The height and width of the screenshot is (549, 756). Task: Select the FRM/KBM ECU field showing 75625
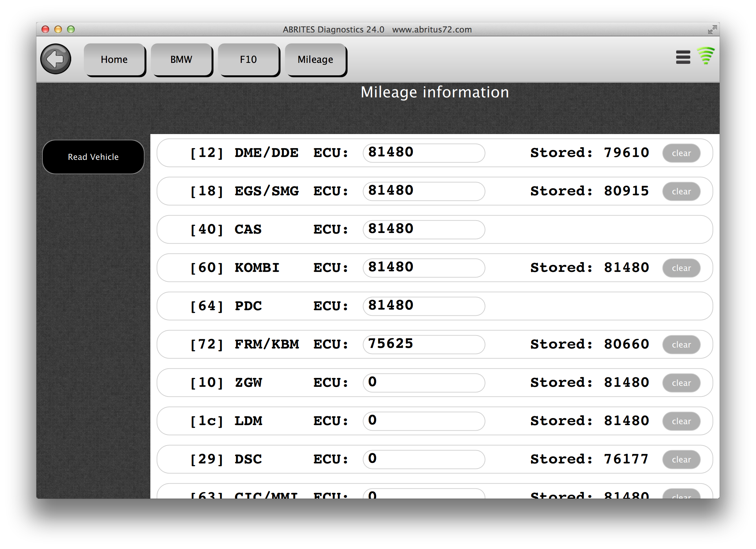pyautogui.click(x=423, y=345)
